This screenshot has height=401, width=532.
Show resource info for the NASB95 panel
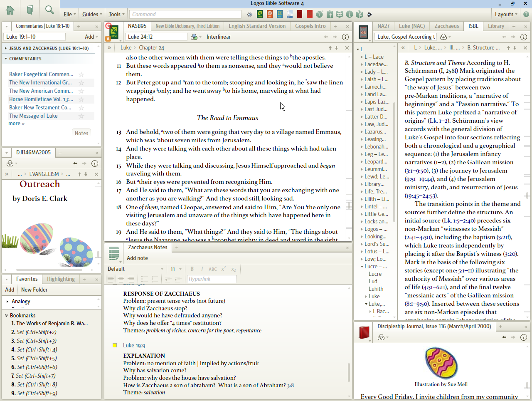(x=345, y=37)
